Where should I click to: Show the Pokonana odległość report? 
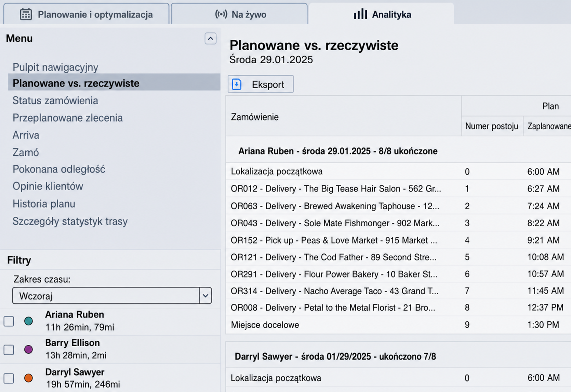click(59, 169)
